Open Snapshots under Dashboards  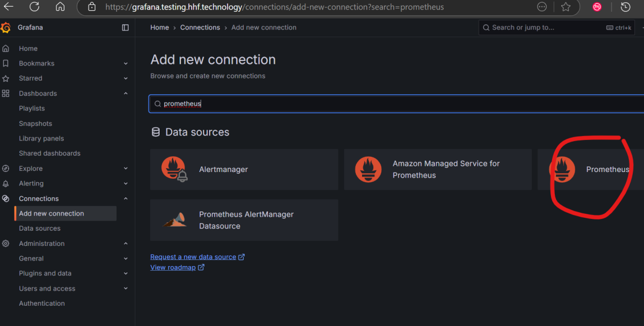point(36,124)
